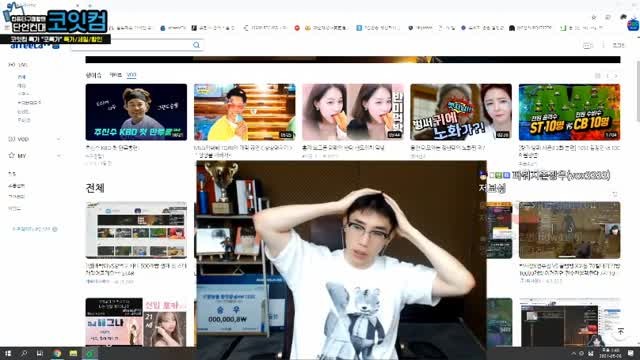Screen dimensions: 640x360
Task: Expand the VOD section in the left sidebar
Action: pos(58,139)
